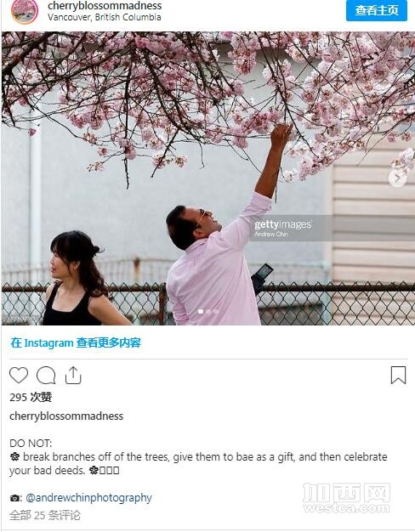Share the post using the share icon
415x532 pixels.
tap(73, 376)
